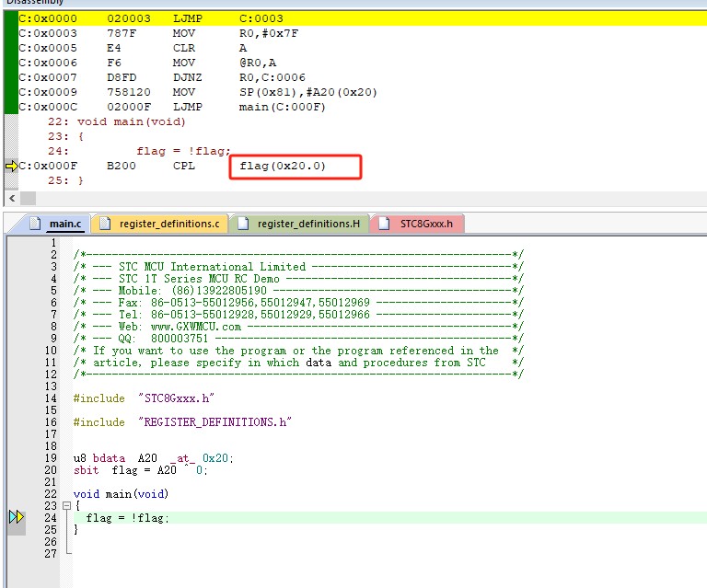Click the main.c tab file icon
707x588 pixels.
coord(35,224)
